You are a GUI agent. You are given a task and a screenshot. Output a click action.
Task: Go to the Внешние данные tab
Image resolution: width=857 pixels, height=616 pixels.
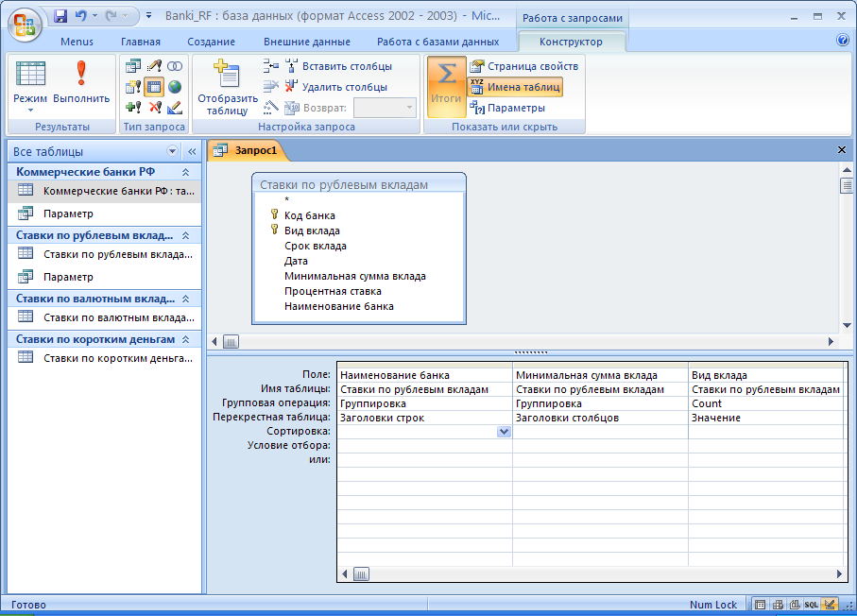[x=307, y=42]
